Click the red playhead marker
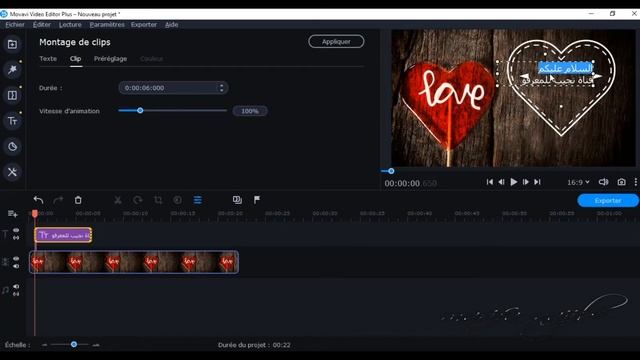This screenshot has width=640, height=360. 35,213
